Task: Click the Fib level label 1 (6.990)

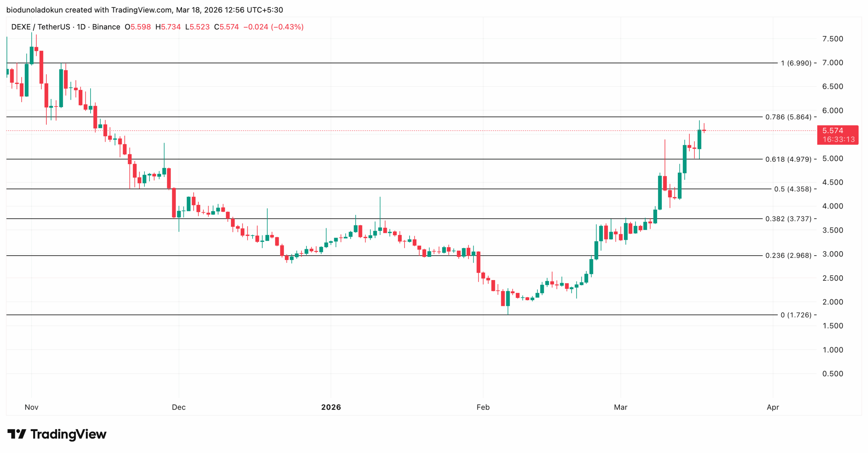Action: coord(796,63)
